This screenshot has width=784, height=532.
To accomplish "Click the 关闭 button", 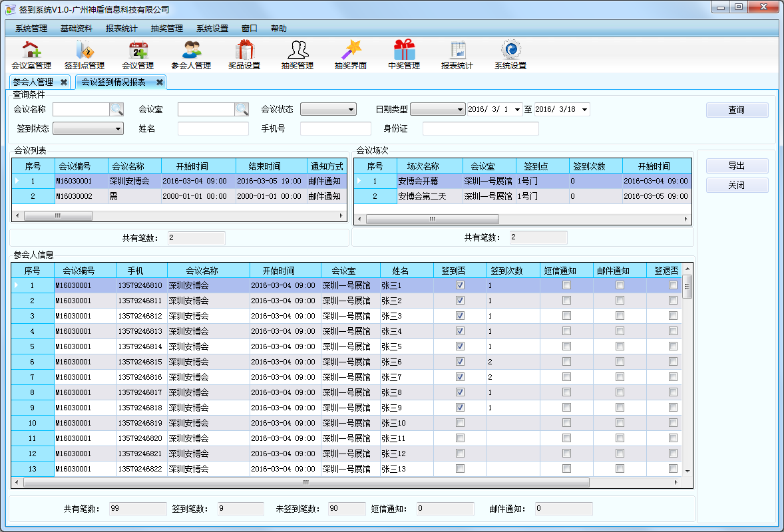I will pyautogui.click(x=737, y=186).
